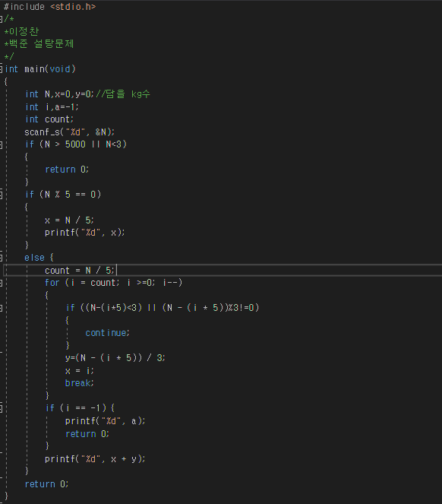
Task: Click the comment line *백준 설탕문제
Action: [x=39, y=44]
